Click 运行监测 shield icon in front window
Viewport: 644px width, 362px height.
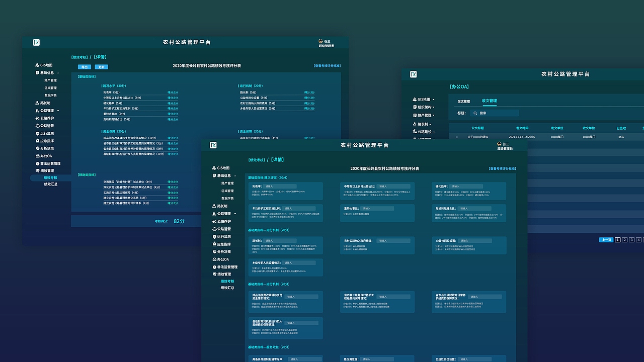(x=214, y=236)
